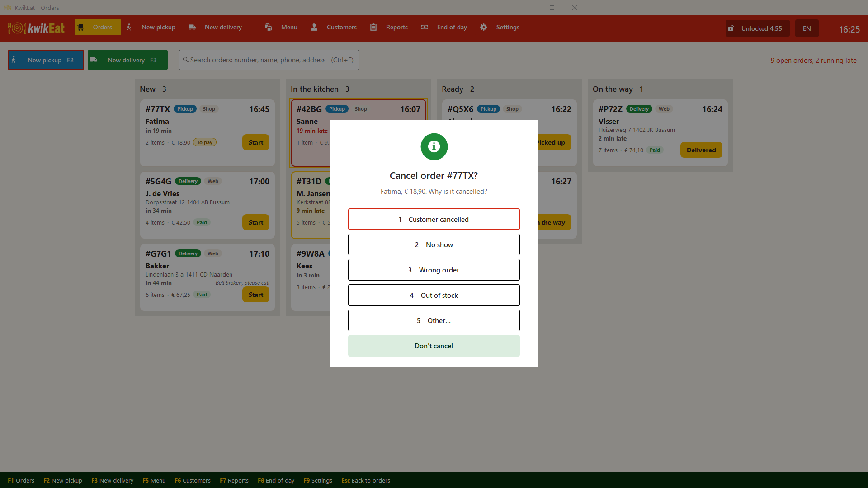Focus the Search orders field
868x488 pixels.
(269, 60)
